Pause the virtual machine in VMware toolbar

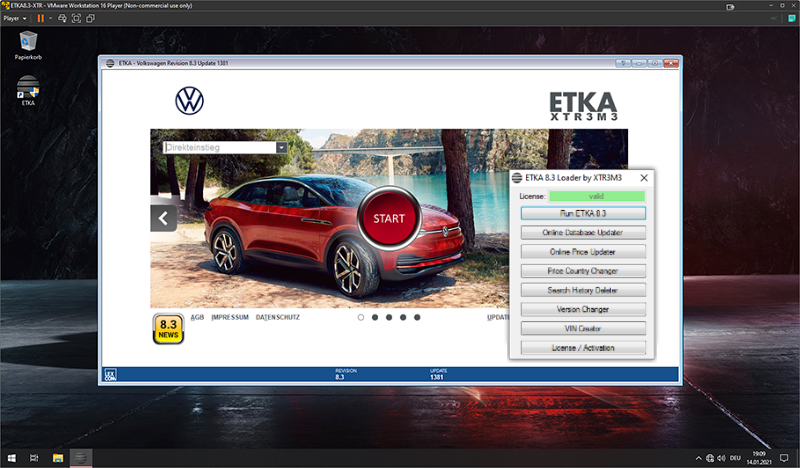(x=40, y=18)
